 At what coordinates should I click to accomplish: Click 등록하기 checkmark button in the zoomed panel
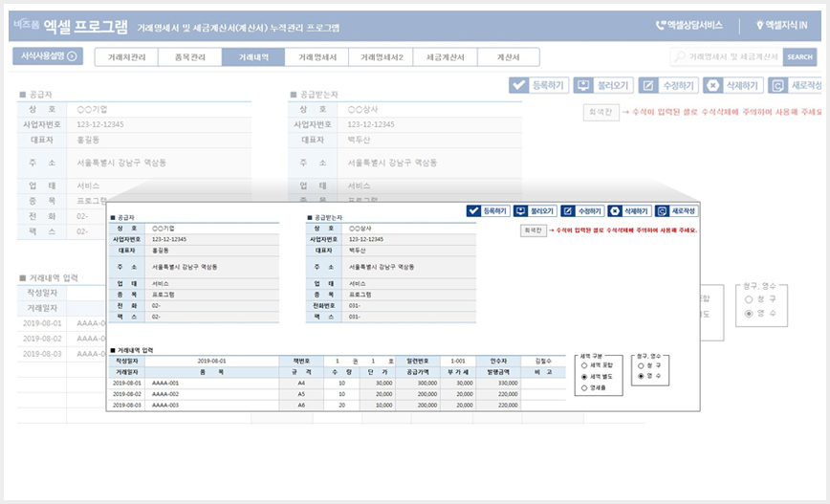tap(488, 211)
